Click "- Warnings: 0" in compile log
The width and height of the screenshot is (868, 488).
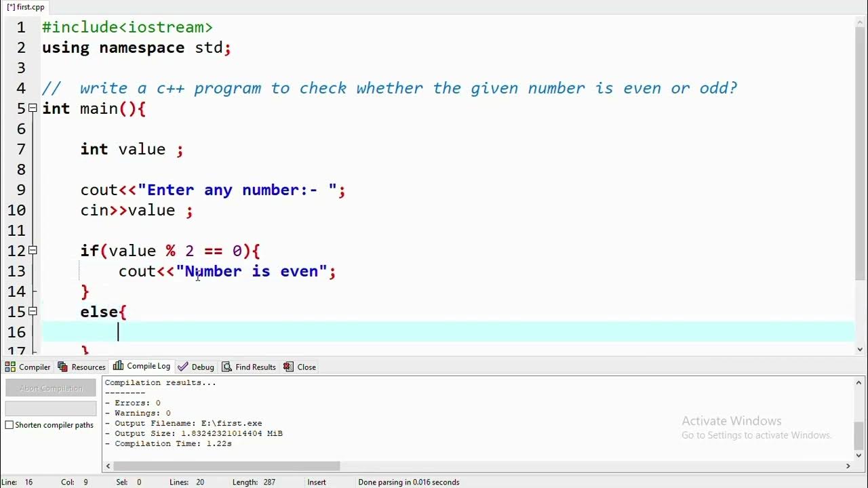[138, 413]
